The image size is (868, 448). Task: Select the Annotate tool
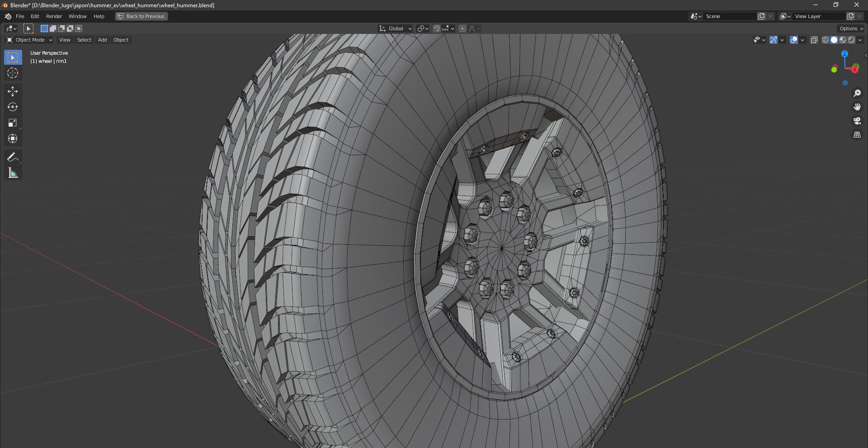pyautogui.click(x=13, y=157)
